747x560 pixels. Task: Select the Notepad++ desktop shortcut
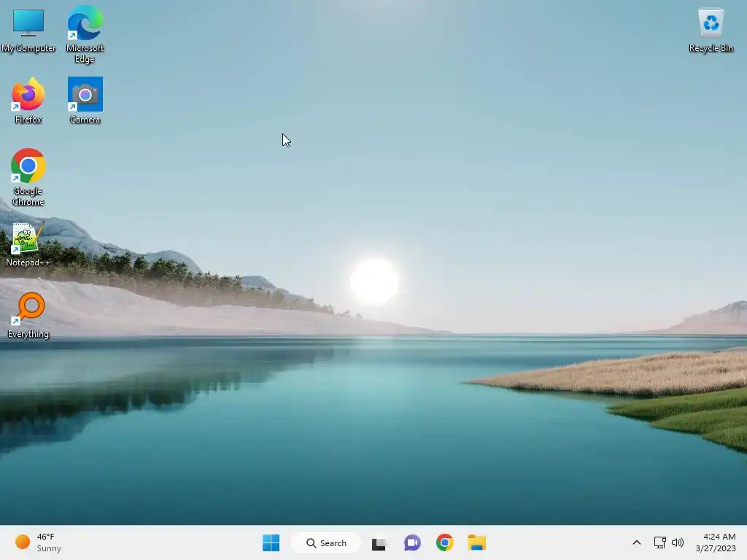point(28,244)
